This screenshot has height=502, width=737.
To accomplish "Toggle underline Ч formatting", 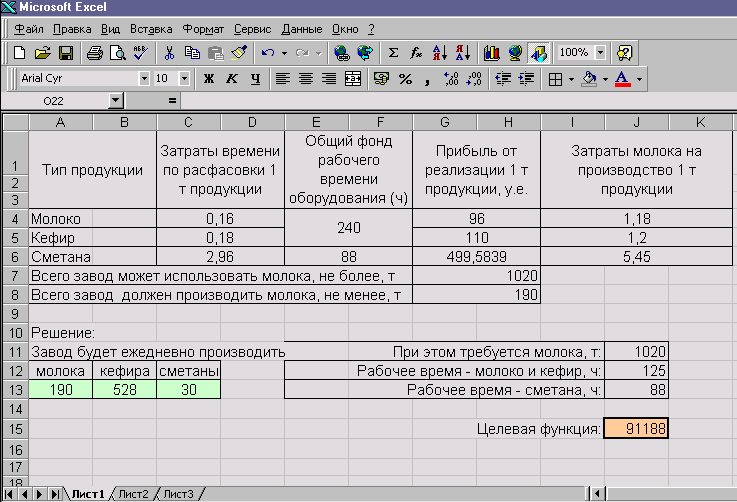I will click(x=255, y=78).
